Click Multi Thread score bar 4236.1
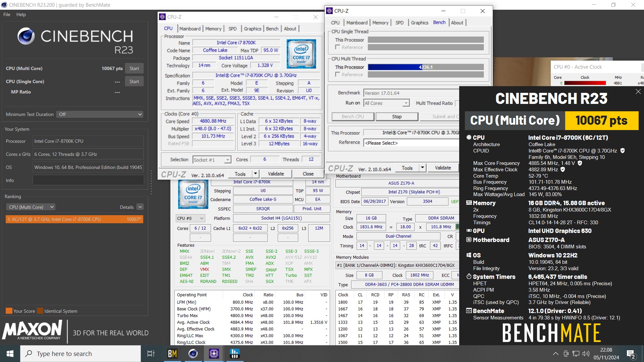This screenshot has width=644, height=362. [x=426, y=67]
